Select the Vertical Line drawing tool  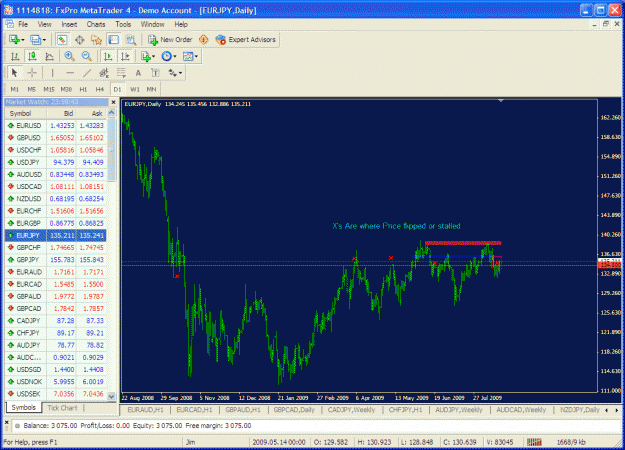point(52,73)
